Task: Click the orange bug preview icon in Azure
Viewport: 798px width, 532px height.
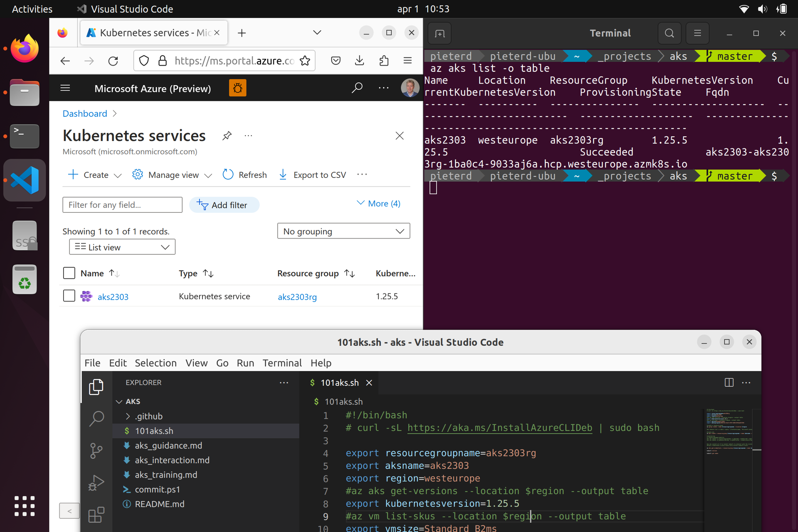Action: (x=238, y=88)
